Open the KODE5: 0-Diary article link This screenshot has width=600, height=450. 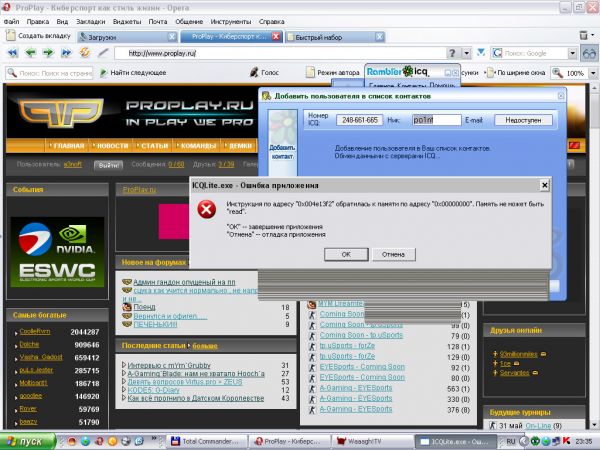(x=153, y=390)
